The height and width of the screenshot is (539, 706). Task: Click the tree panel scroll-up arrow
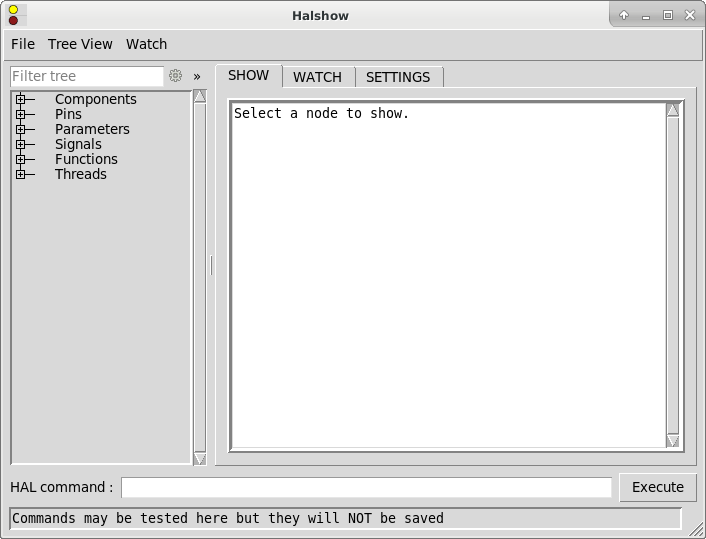pos(199,97)
